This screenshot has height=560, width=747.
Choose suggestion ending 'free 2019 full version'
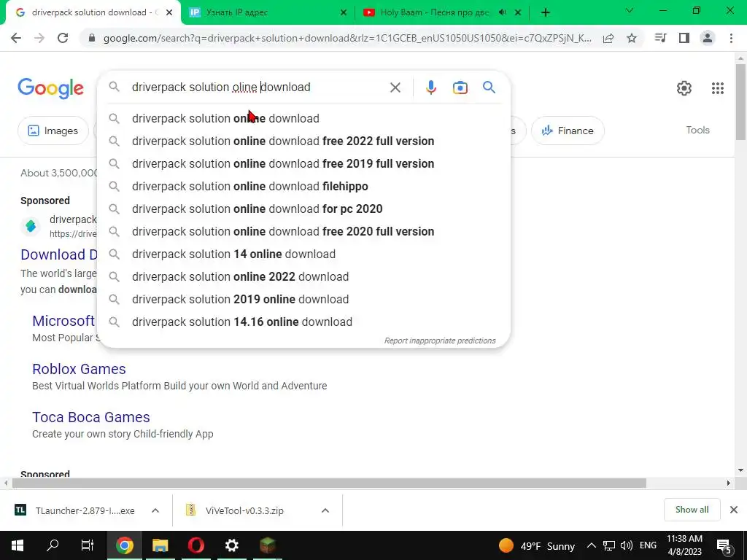(304, 164)
